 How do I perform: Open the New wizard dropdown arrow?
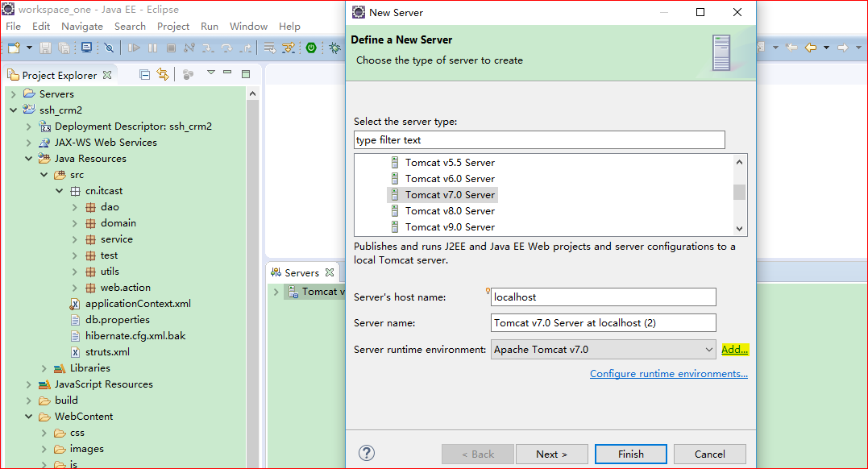(29, 48)
